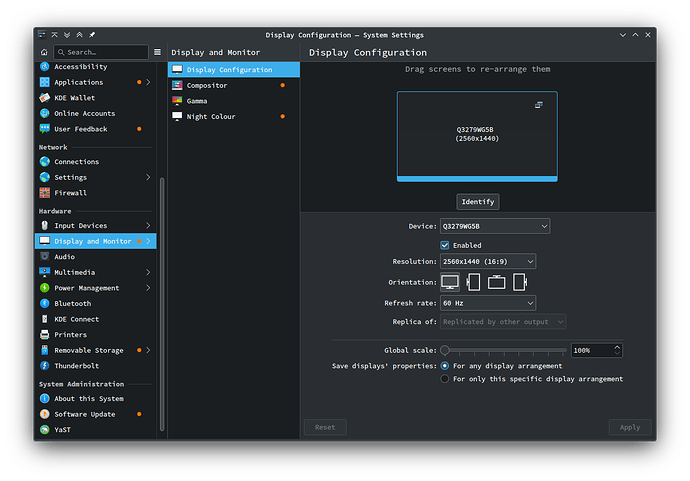Viewport: 690px width, 481px height.
Task: Click the KDE Connect phone icon
Action: coord(44,319)
